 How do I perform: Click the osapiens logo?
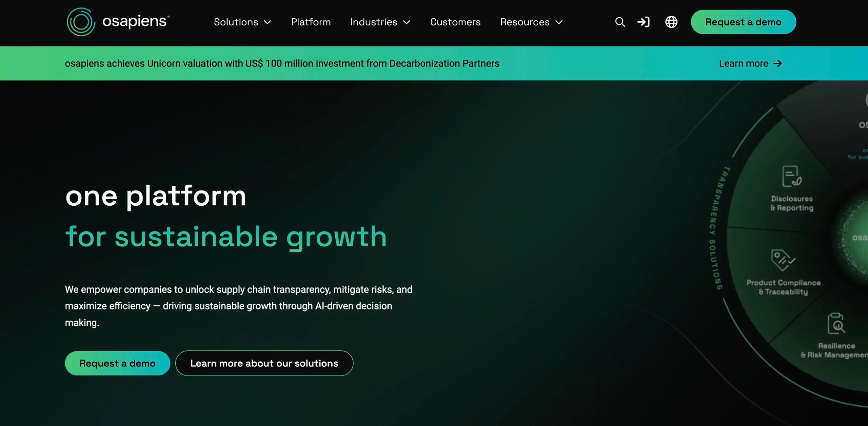pyautogui.click(x=118, y=22)
